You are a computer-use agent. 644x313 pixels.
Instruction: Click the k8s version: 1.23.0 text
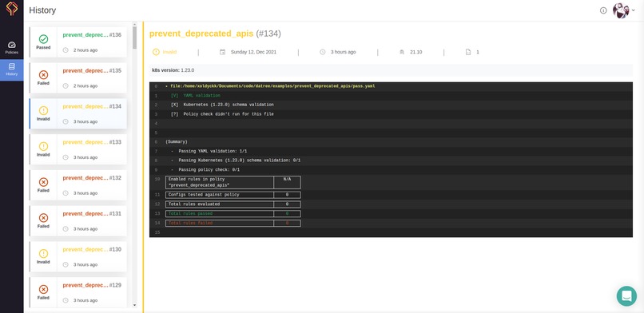(x=173, y=70)
